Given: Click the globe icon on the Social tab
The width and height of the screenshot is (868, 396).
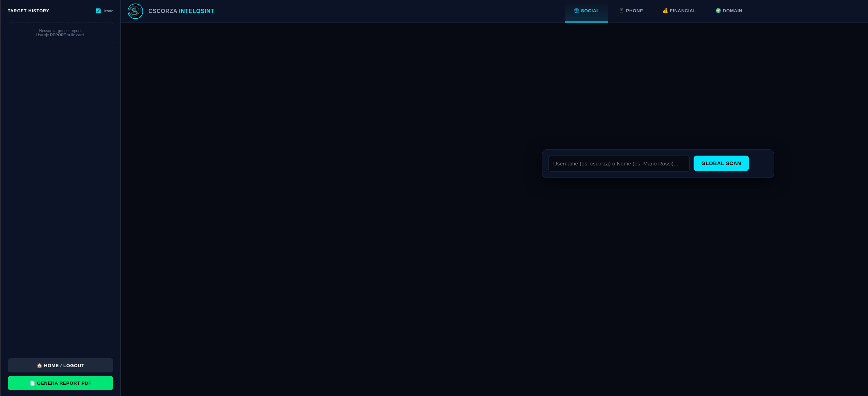Looking at the screenshot, I should [x=576, y=11].
